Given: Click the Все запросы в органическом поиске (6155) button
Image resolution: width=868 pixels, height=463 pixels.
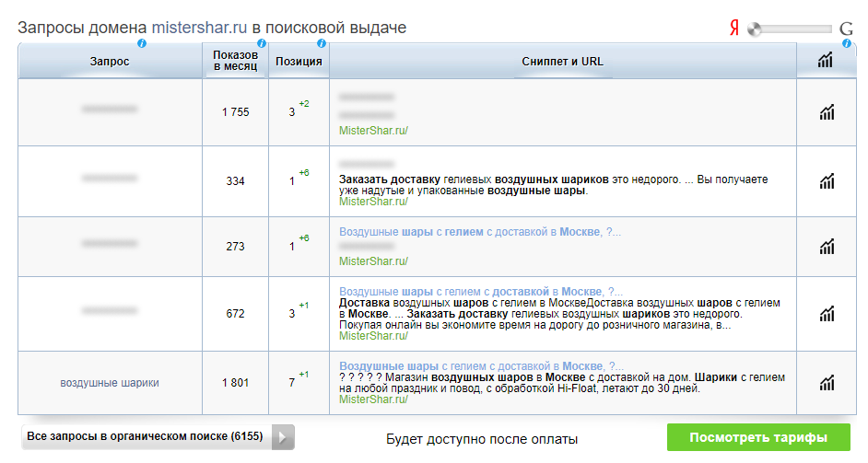Looking at the screenshot, I should click(158, 437).
